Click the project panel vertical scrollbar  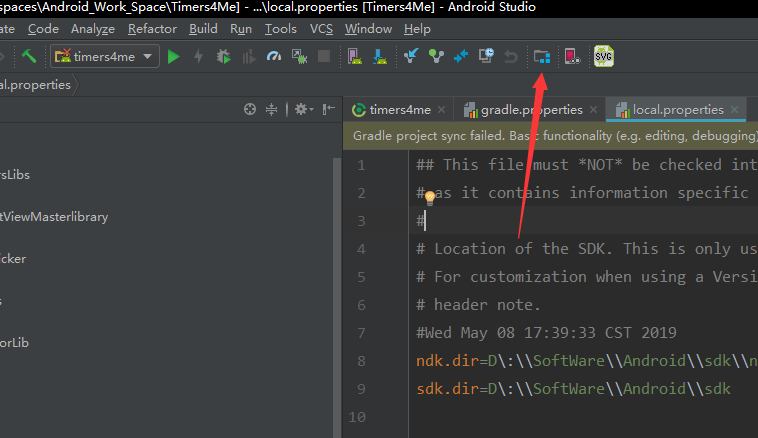coord(337,297)
